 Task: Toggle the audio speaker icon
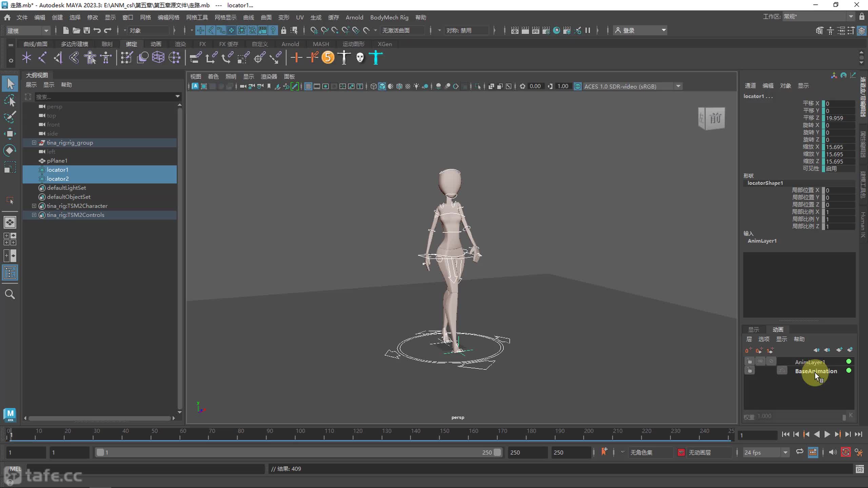click(832, 452)
